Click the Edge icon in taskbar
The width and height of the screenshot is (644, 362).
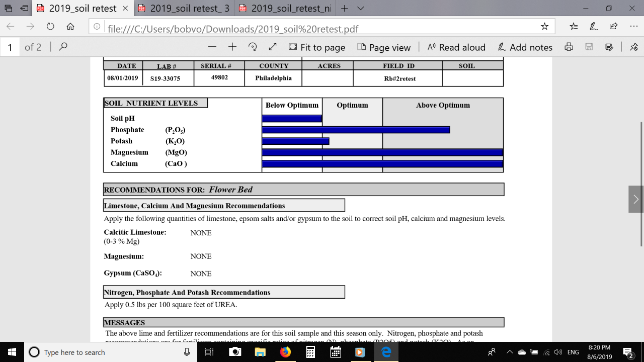(x=386, y=352)
